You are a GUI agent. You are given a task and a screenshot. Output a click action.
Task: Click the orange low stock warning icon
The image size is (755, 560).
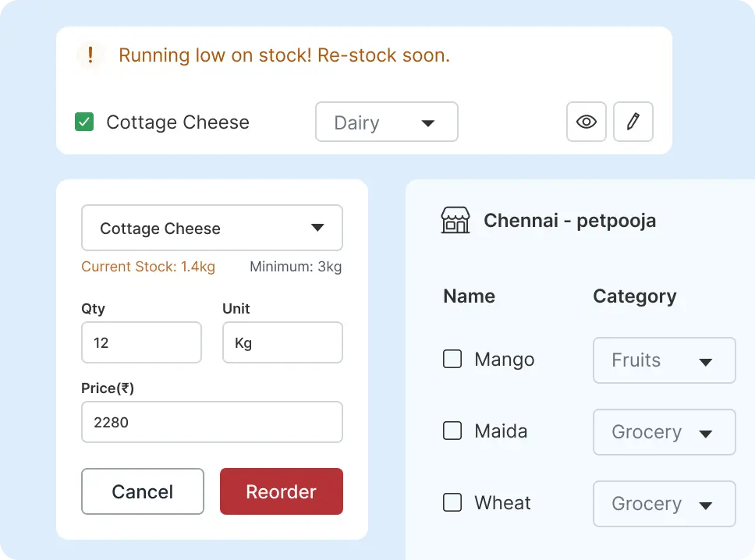tap(91, 55)
